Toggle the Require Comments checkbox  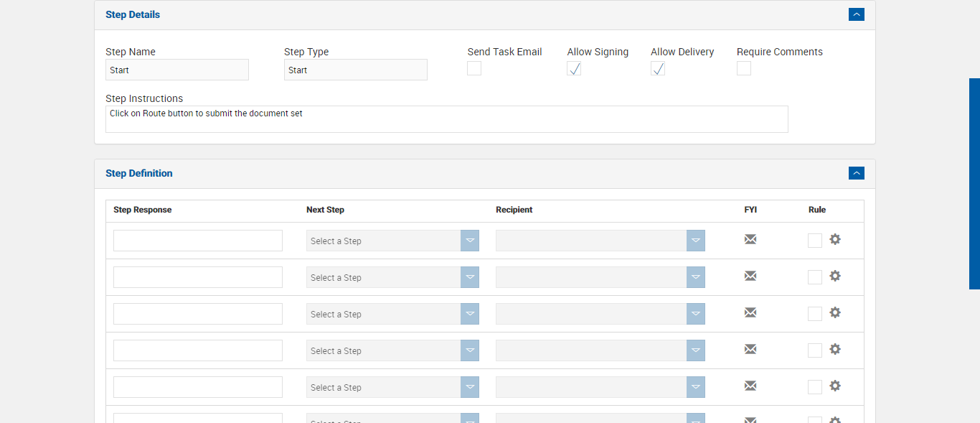[x=744, y=68]
